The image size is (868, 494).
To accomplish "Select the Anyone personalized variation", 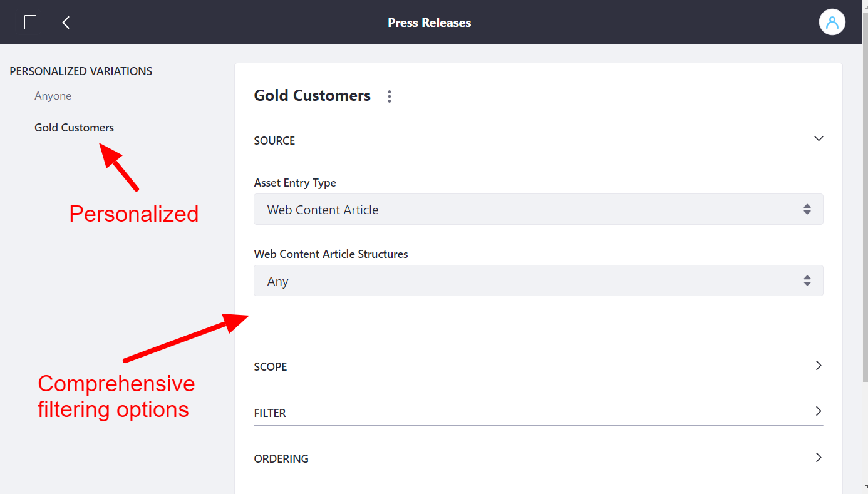I will pos(53,95).
